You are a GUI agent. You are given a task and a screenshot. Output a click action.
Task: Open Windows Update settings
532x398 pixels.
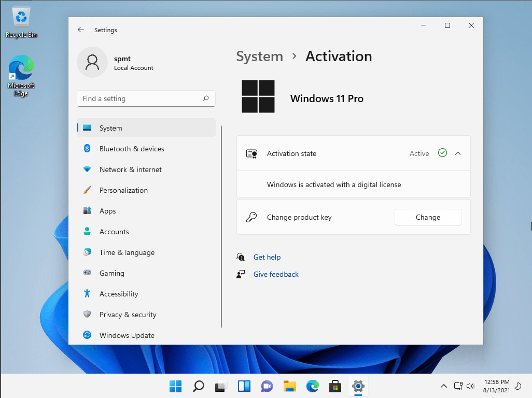pyautogui.click(x=146, y=335)
